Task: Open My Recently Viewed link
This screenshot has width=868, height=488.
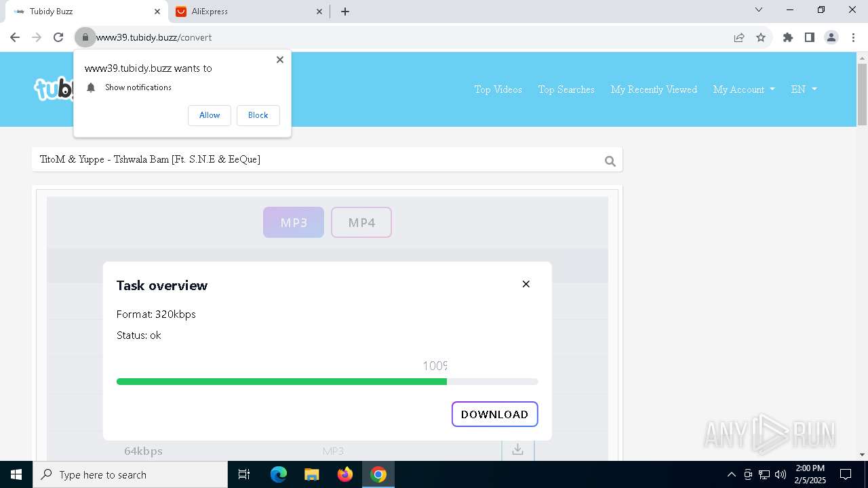Action: click(x=654, y=89)
